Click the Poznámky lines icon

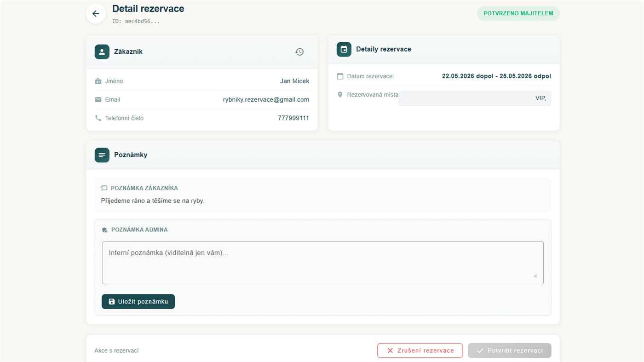[102, 155]
